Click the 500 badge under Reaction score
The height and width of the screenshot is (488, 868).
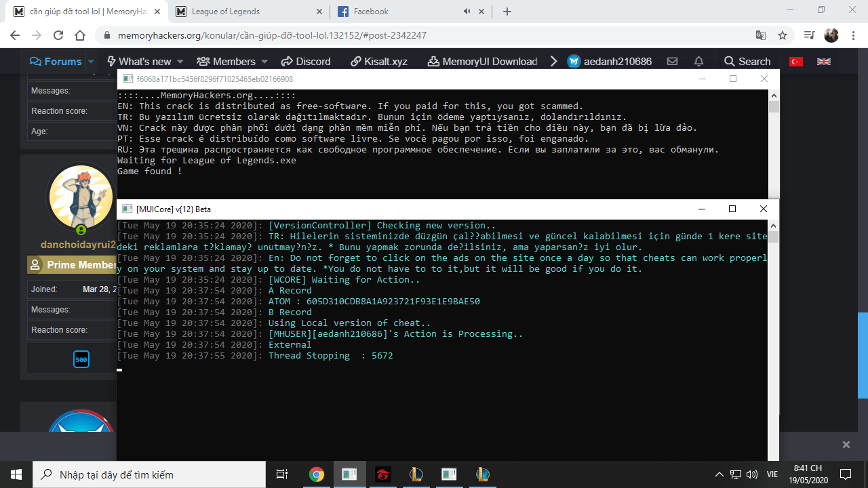pyautogui.click(x=81, y=359)
